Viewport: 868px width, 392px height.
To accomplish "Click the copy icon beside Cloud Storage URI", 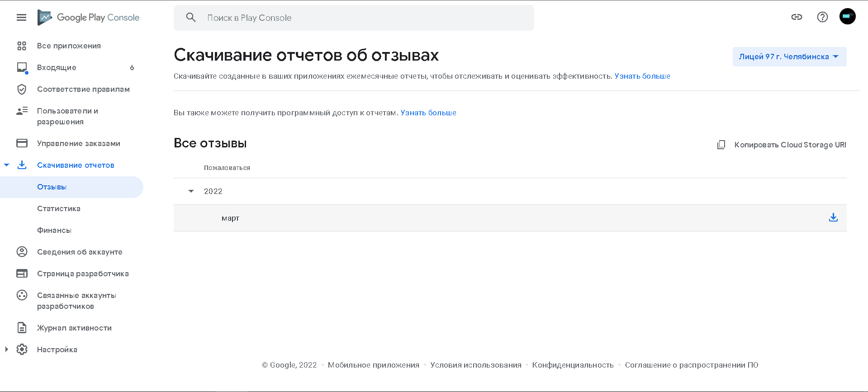I will click(721, 145).
